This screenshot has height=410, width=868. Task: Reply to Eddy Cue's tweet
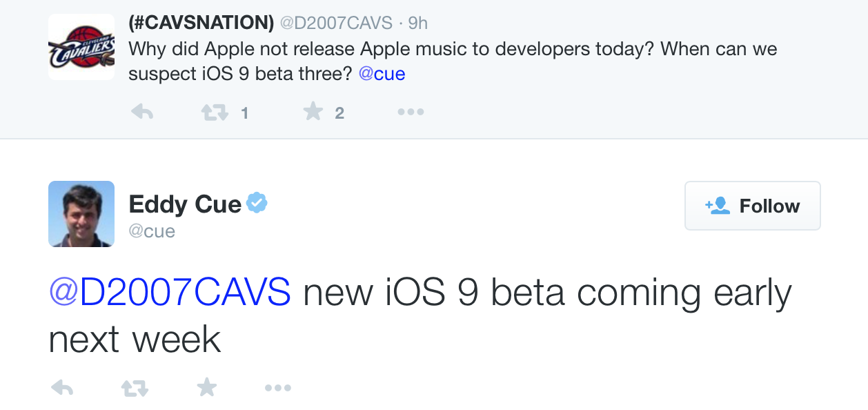(62, 389)
